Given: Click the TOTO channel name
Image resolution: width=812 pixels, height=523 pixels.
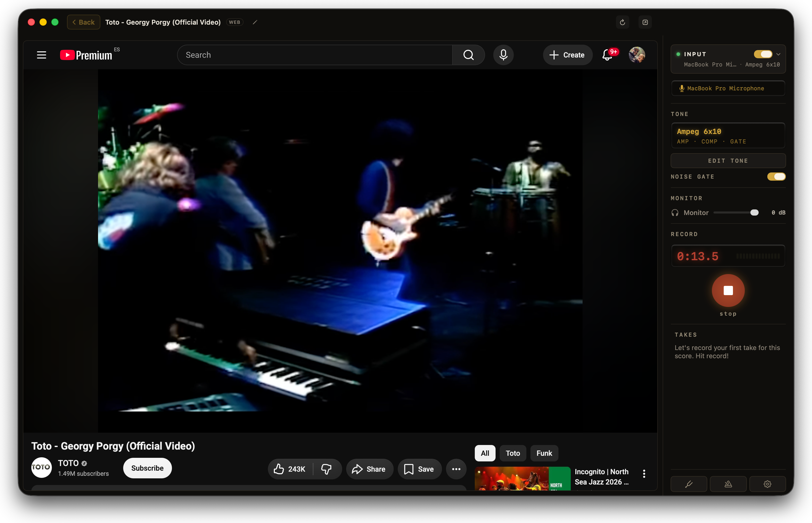Looking at the screenshot, I should 68,463.
